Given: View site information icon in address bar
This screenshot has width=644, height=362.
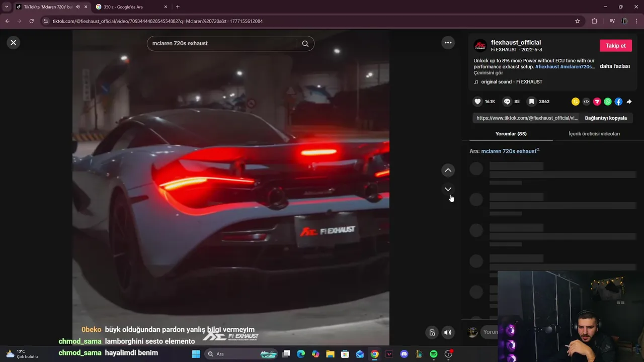Looking at the screenshot, I should click(46, 21).
